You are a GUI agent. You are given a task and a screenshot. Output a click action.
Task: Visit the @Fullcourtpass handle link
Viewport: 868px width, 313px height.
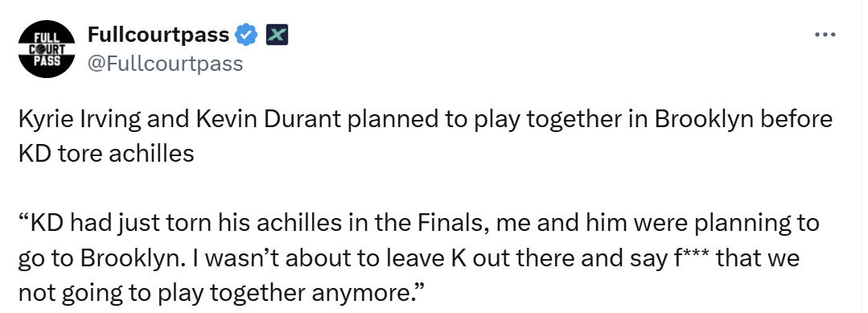click(165, 64)
